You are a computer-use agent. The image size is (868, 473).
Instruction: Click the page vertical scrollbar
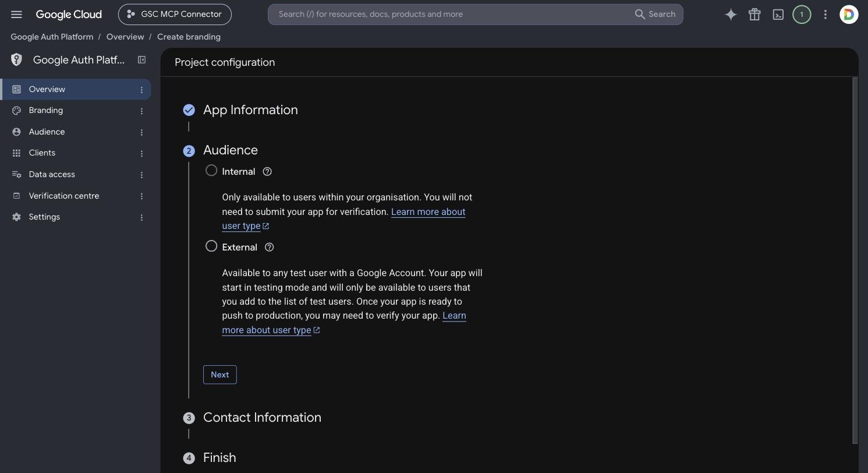[x=855, y=260]
